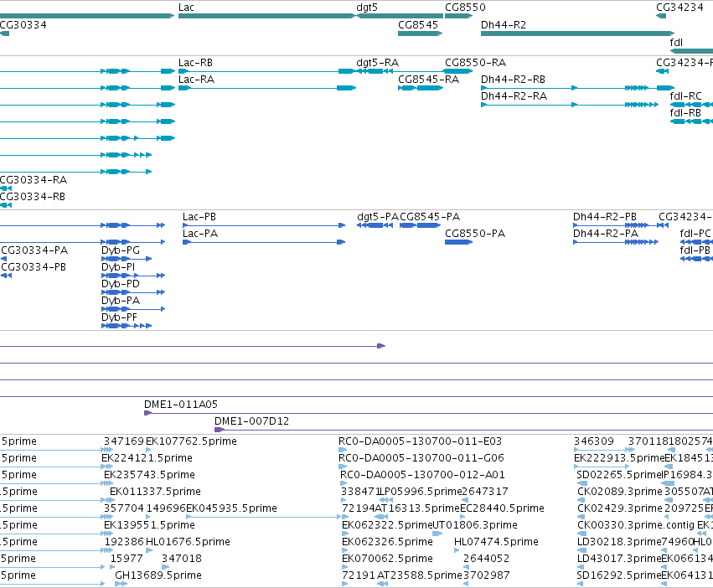Click the CG8550 gene name
The height and width of the screenshot is (588, 713).
pos(465,8)
